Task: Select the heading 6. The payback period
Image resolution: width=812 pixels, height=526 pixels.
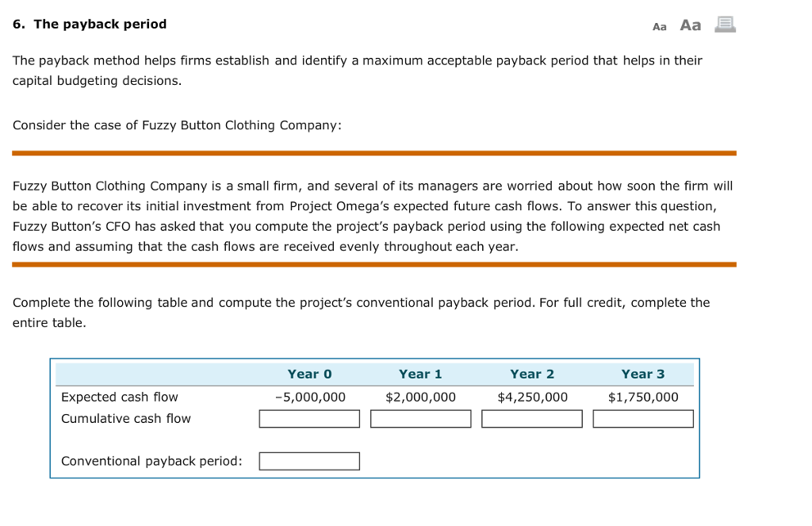Action: [90, 24]
